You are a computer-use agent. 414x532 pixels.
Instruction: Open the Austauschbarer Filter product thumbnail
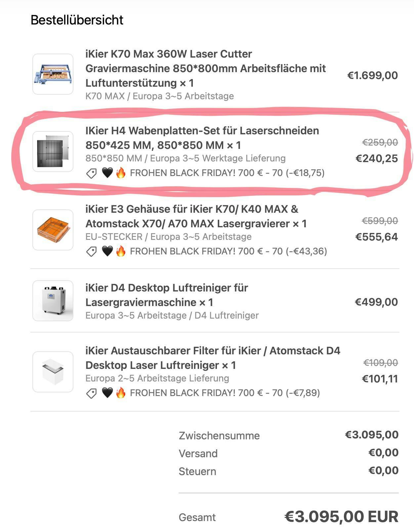[53, 372]
